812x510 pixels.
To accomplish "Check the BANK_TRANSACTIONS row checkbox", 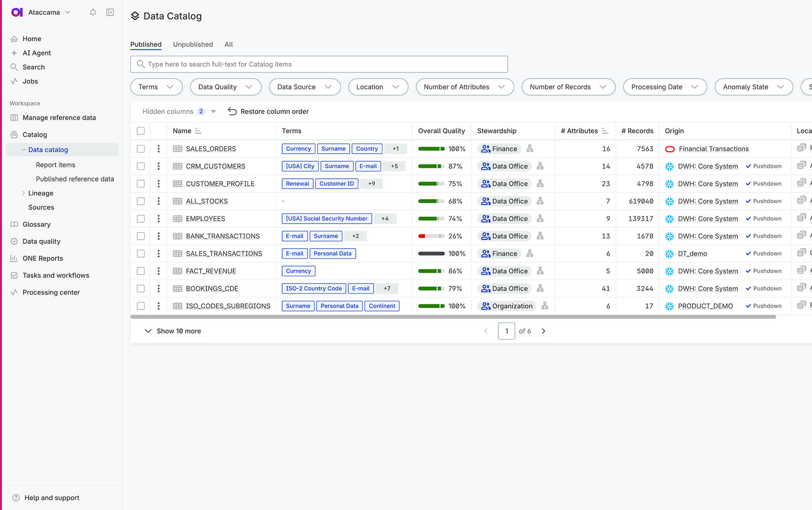I will click(x=141, y=236).
